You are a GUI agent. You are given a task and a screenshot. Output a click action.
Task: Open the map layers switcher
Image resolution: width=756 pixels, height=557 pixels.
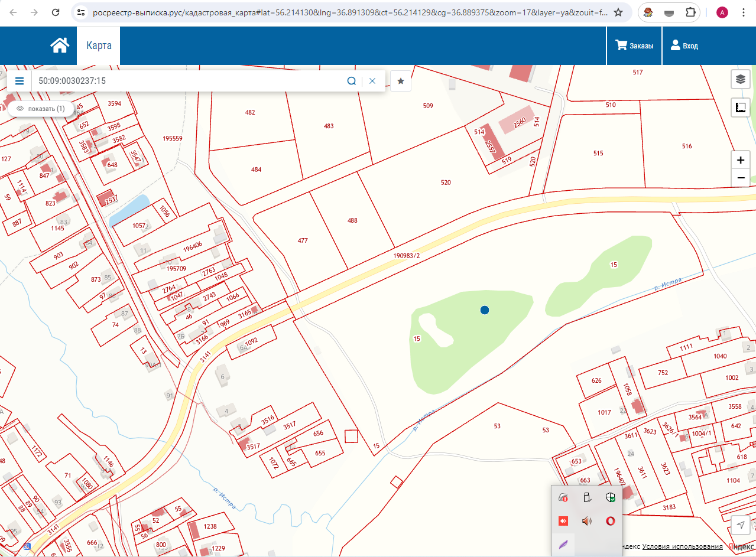tap(741, 79)
